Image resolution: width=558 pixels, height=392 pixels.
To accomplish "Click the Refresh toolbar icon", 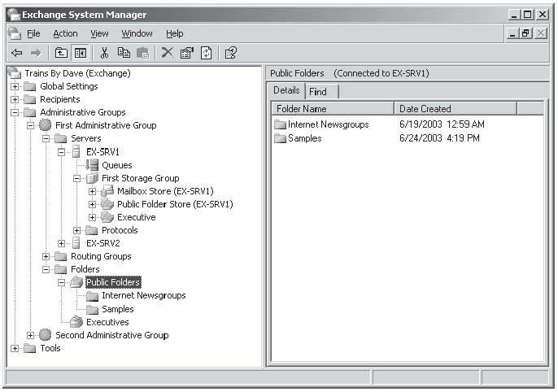I will tap(207, 53).
